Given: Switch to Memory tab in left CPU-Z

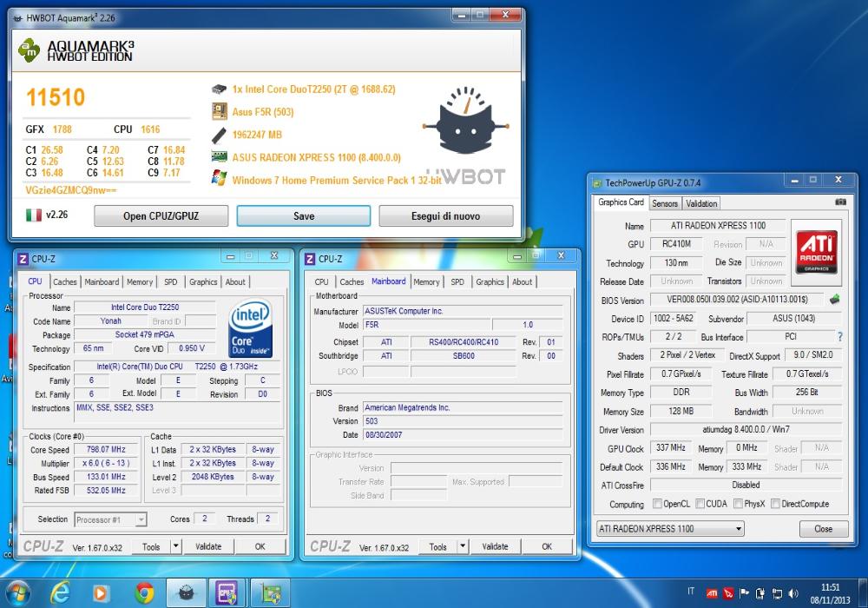Looking at the screenshot, I should point(140,281).
